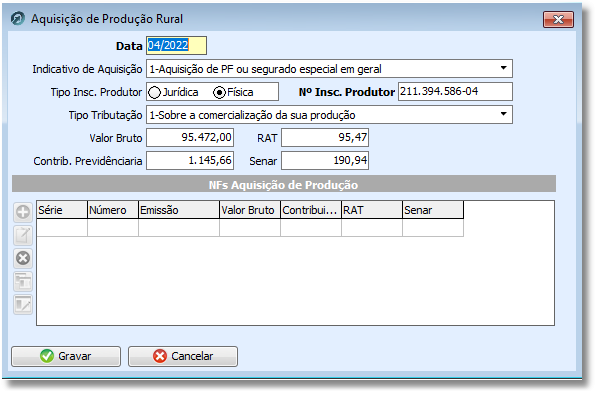Image resolution: width=596 pixels, height=394 pixels.
Task: Click the Cancelar button
Action: [x=183, y=356]
